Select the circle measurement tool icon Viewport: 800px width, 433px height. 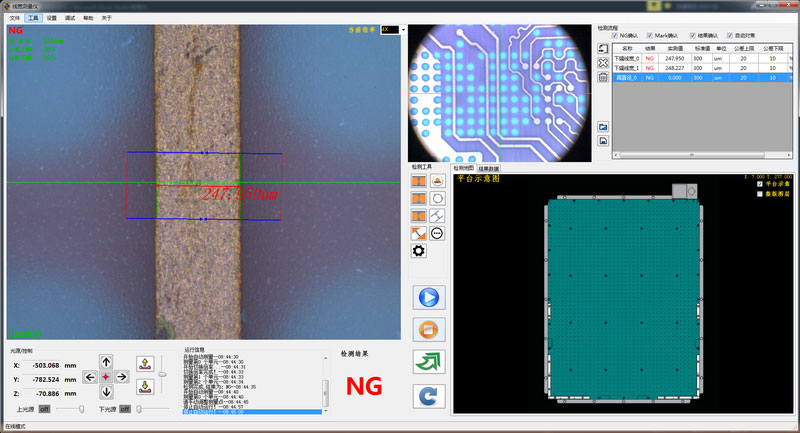(438, 198)
